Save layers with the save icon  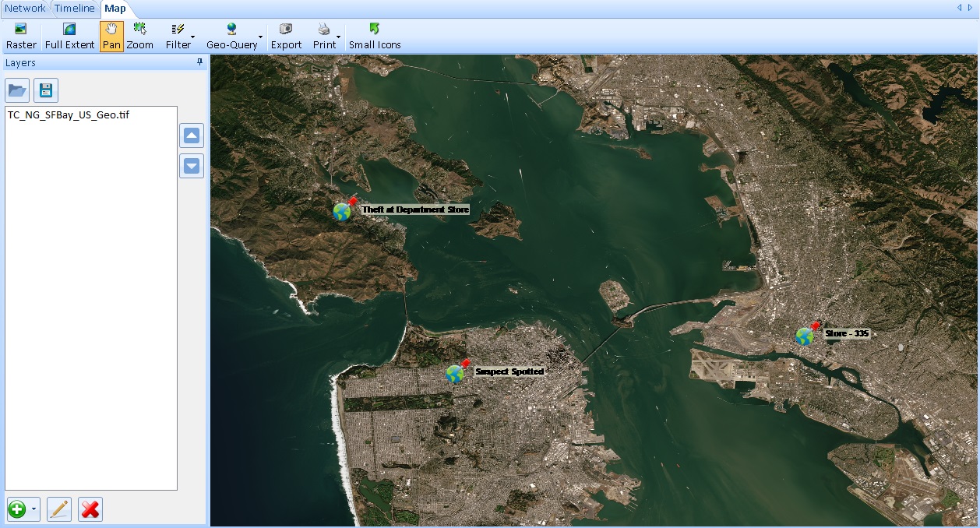click(45, 90)
